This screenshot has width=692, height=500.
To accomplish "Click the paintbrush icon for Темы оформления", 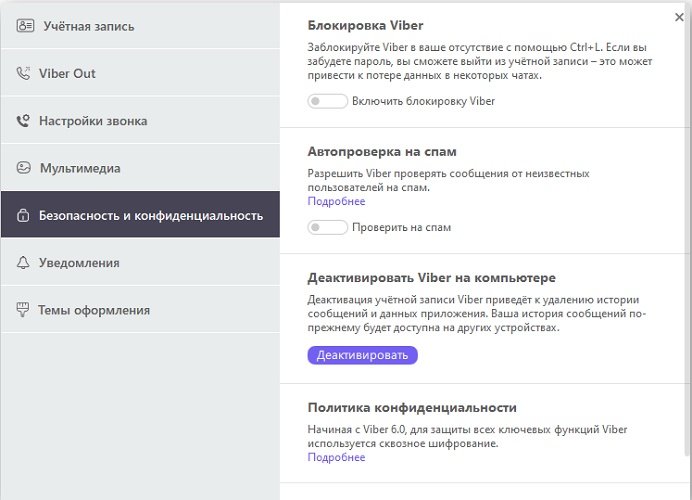I will pos(23,310).
